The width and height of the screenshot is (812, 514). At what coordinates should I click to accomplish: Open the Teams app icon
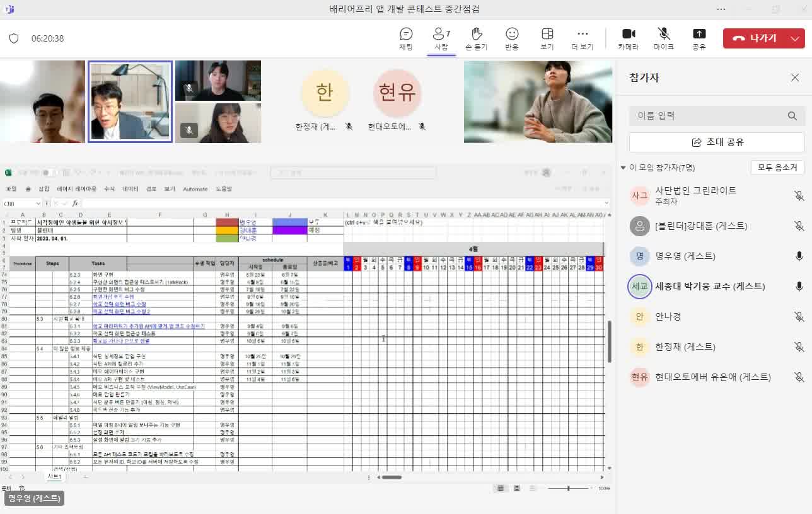pos(9,9)
